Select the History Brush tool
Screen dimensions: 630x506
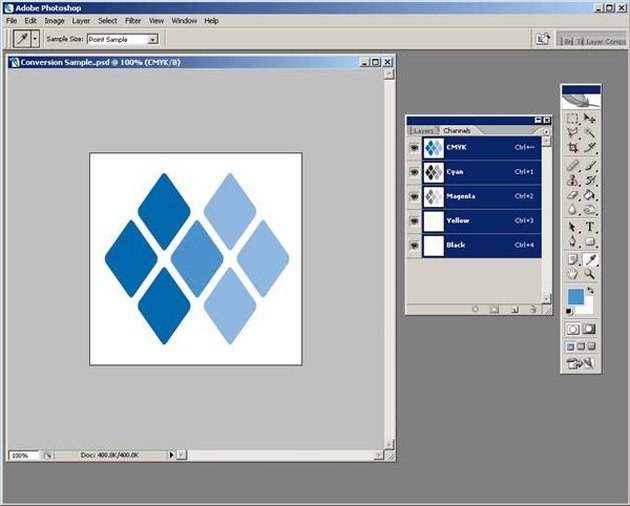coord(589,180)
